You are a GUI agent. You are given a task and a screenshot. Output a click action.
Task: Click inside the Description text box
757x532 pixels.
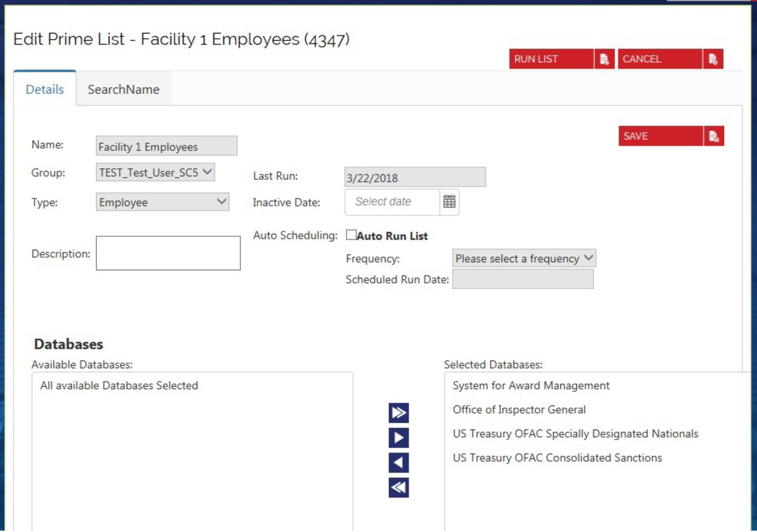[x=167, y=253]
